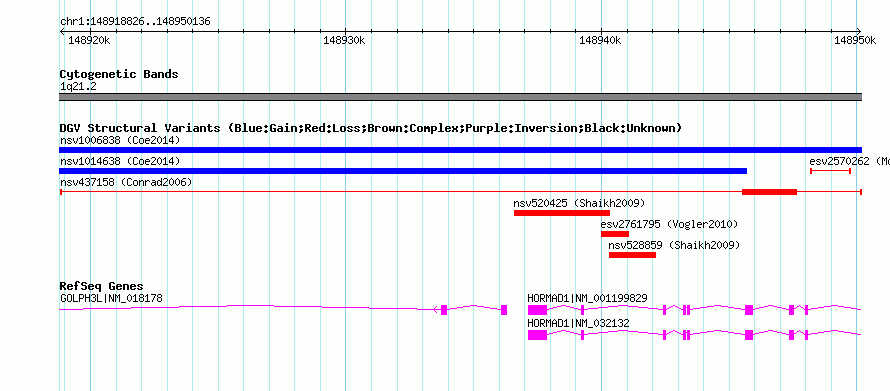The width and height of the screenshot is (890, 391).
Task: Select the nsv1014638 (Coe2014) variant label
Action: pos(120,161)
